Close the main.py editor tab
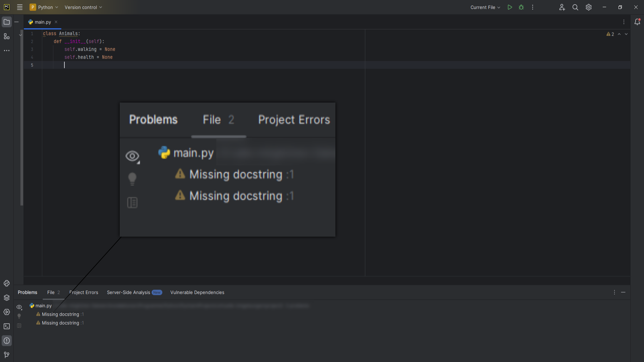Viewport: 644px width, 362px height. tap(56, 22)
